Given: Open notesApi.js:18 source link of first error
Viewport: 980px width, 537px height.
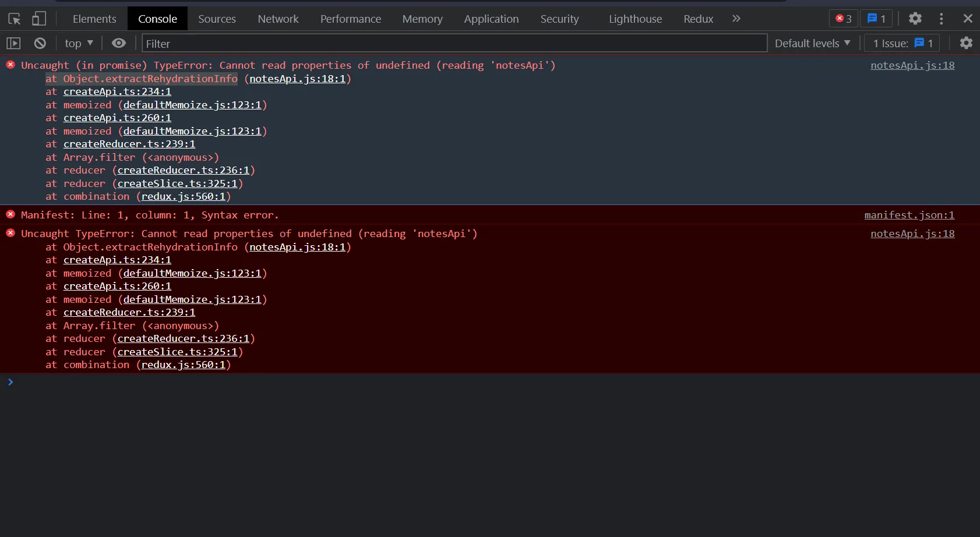Looking at the screenshot, I should point(912,65).
